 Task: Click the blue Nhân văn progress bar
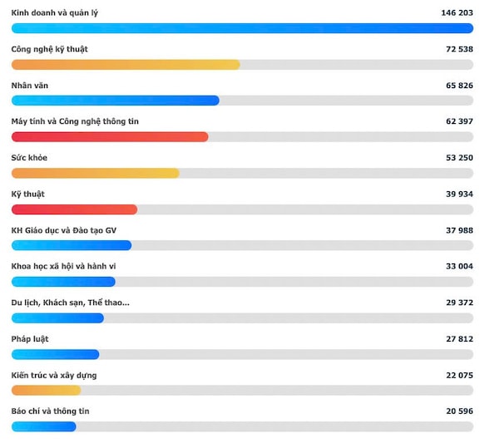[116, 101]
